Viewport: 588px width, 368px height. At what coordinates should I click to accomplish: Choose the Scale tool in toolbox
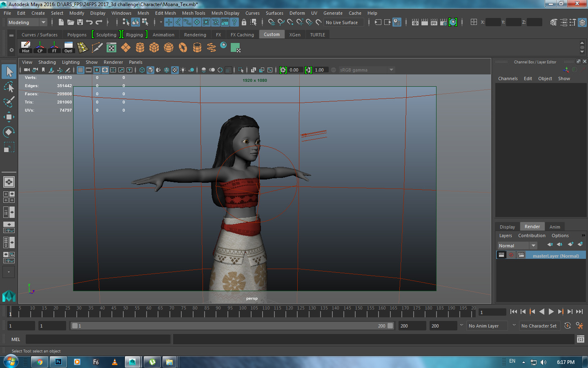pos(9,147)
